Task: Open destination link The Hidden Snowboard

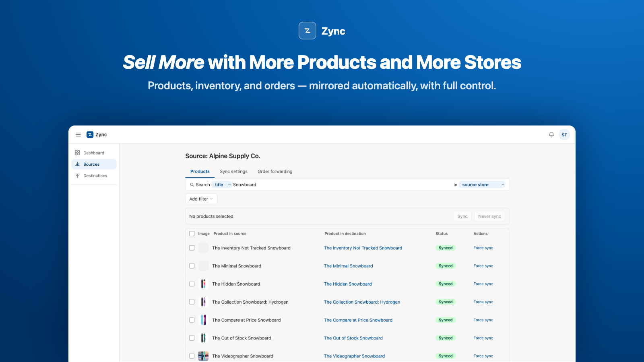Action: pyautogui.click(x=348, y=284)
